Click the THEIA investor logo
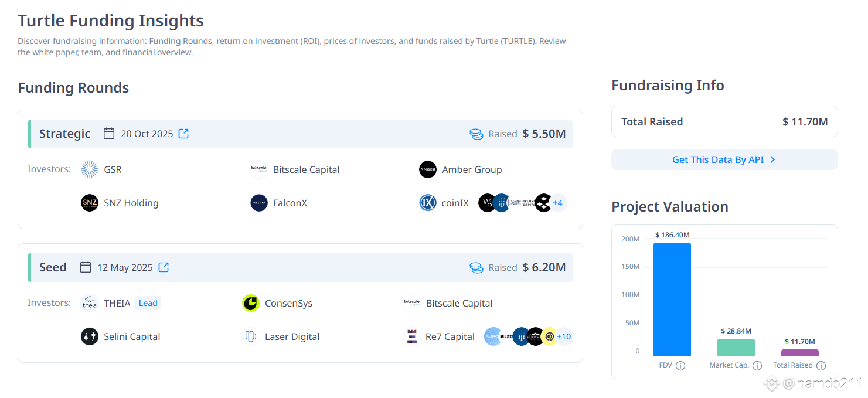This screenshot has height=398, width=868. pos(90,303)
